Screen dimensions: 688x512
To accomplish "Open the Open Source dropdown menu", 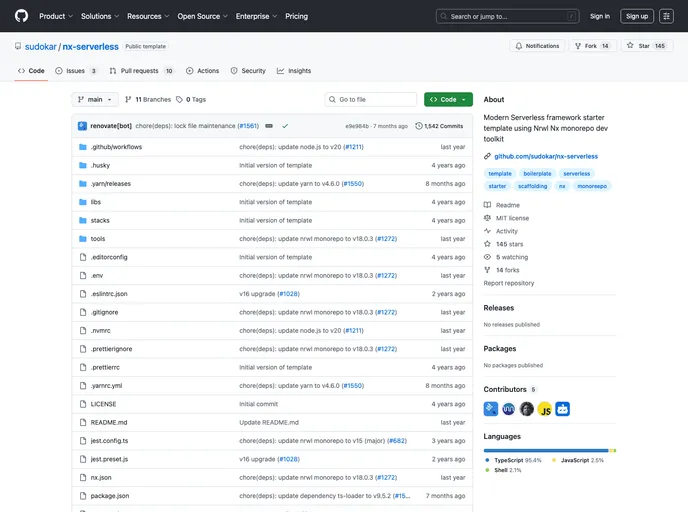I will [202, 16].
